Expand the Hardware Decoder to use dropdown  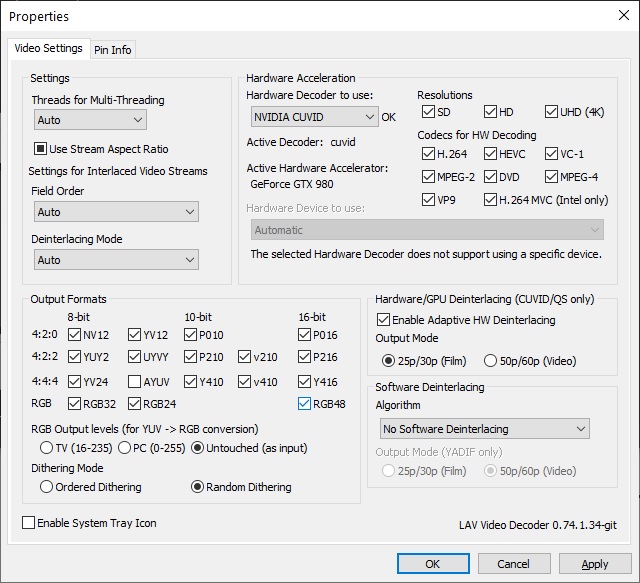(x=312, y=117)
